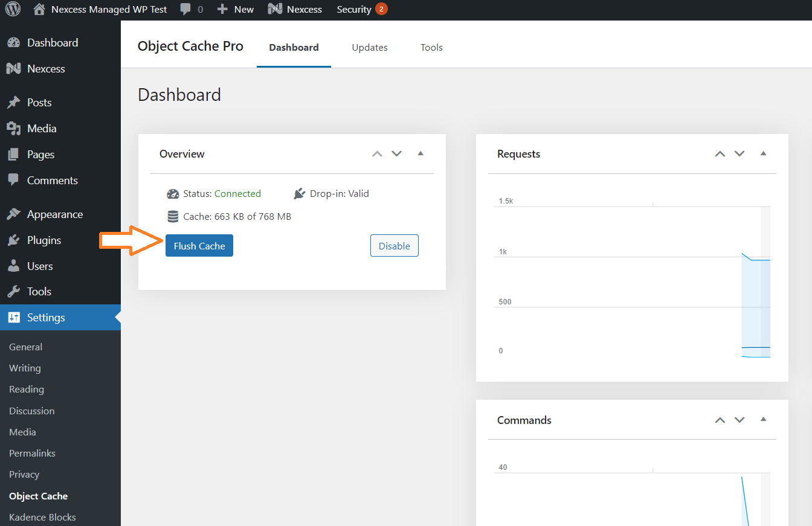
Task: Open Discussion settings submenu
Action: [x=31, y=411]
